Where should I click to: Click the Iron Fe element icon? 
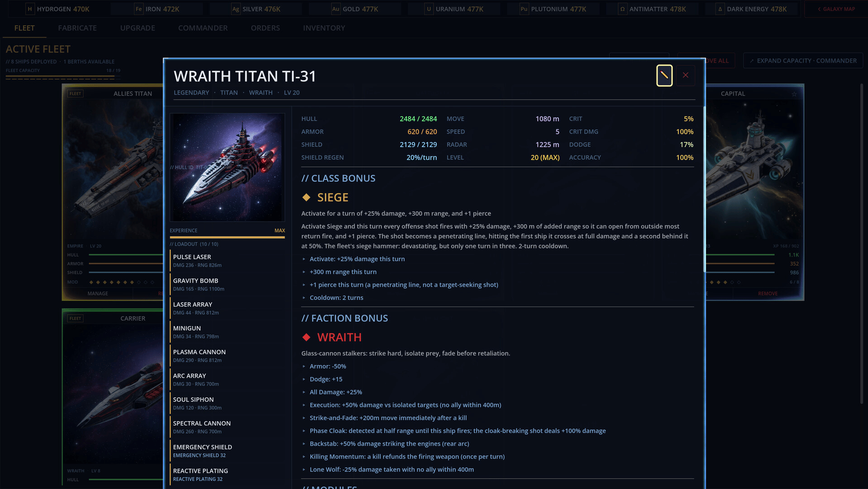(x=138, y=9)
